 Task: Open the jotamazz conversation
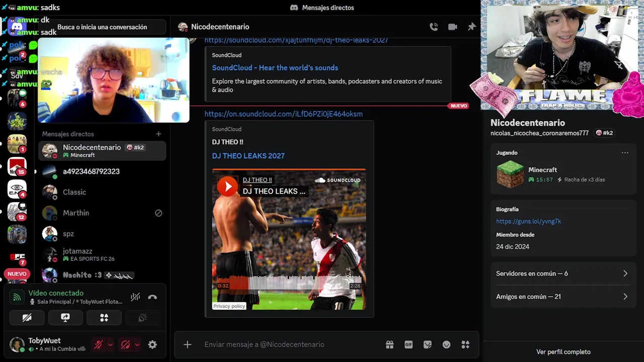102,254
